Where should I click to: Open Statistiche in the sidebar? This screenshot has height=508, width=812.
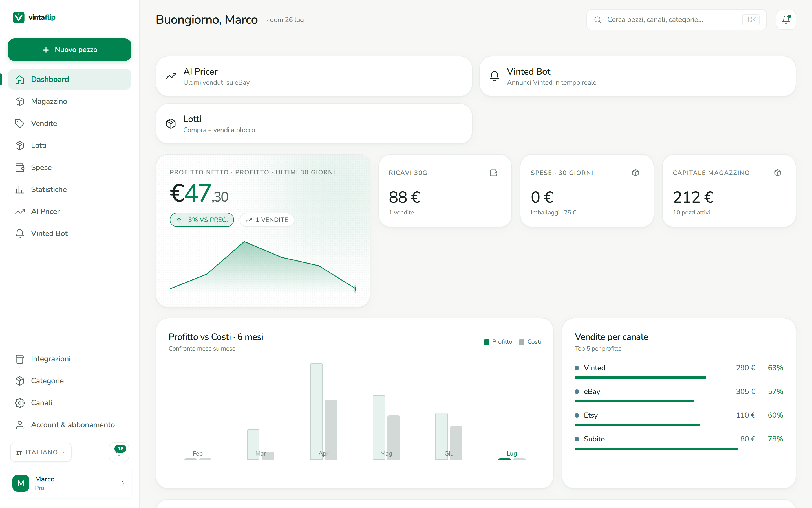tap(69, 189)
